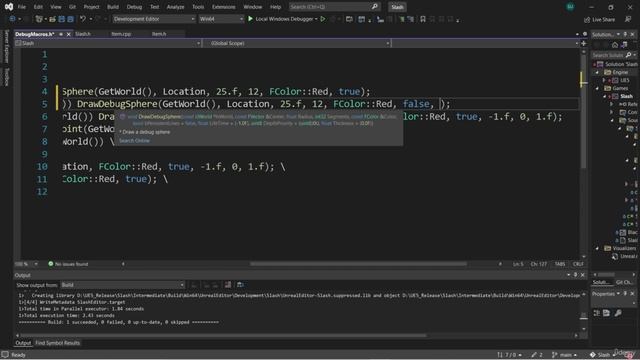Switch to the Output tab

coord(23,343)
